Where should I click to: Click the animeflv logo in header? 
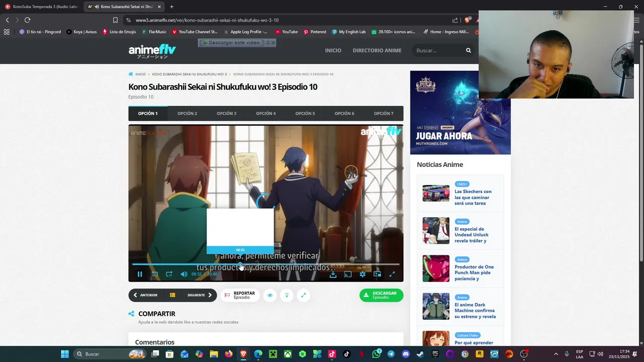(x=152, y=51)
